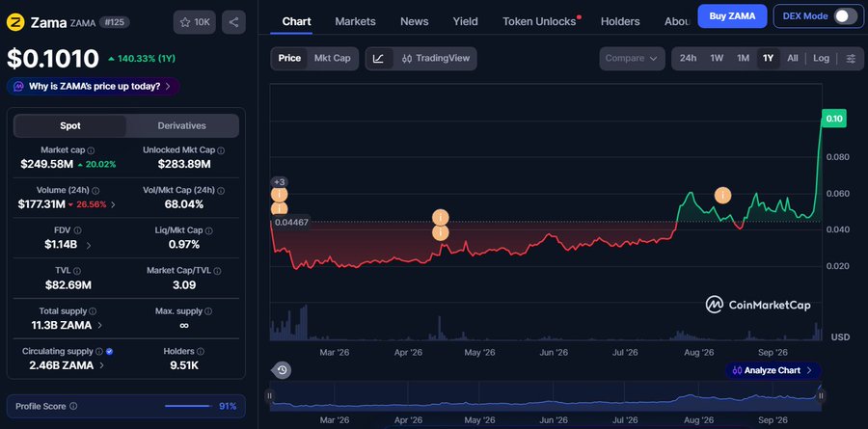Click the 0.10 current price label
This screenshot has height=429, width=868.
tap(833, 119)
